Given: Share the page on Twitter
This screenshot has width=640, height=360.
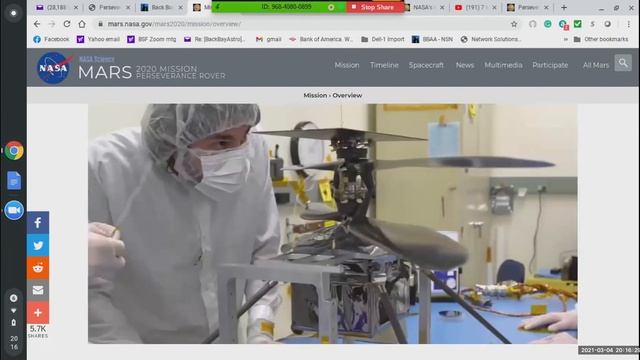Looking at the screenshot, I should [38, 245].
